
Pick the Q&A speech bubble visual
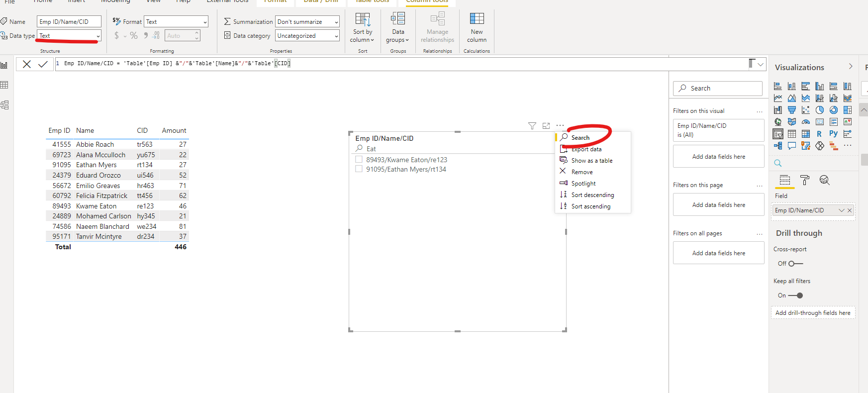pos(792,146)
